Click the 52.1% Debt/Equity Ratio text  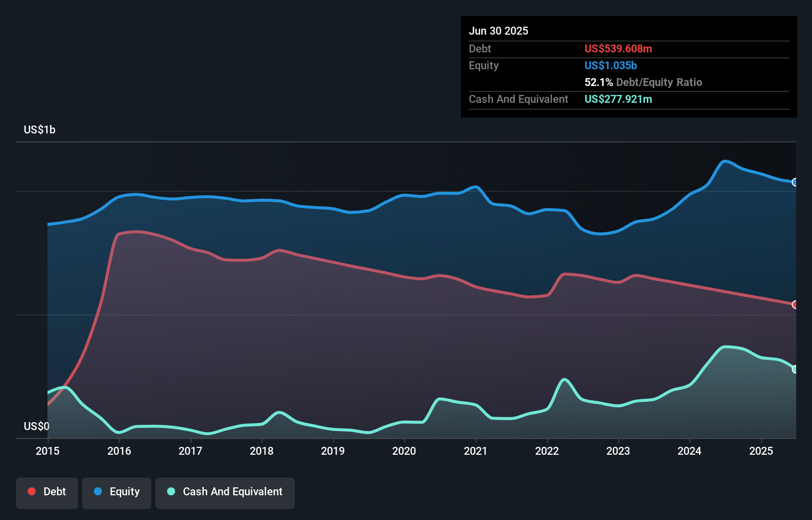[x=643, y=83]
